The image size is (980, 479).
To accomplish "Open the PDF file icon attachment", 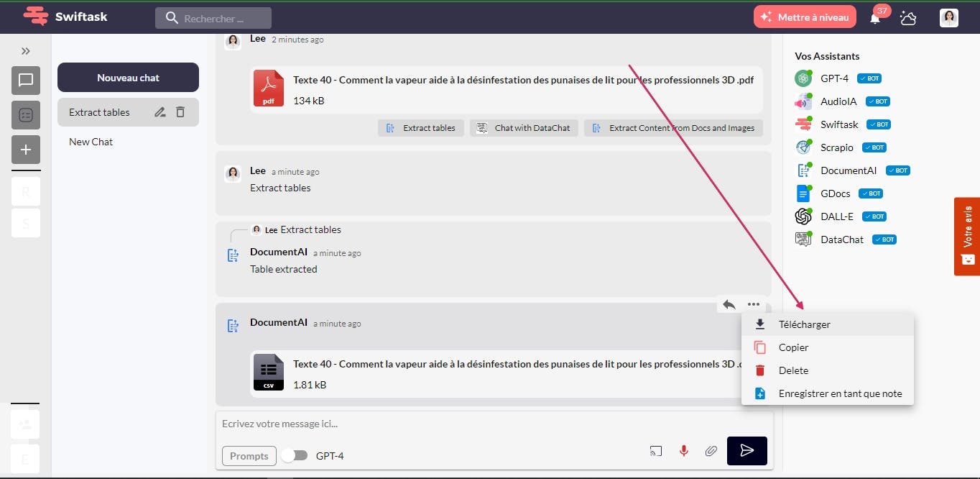I will (269, 89).
